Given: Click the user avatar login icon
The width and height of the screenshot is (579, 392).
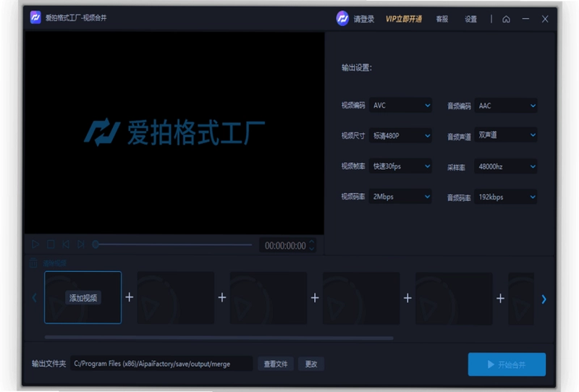Looking at the screenshot, I should 342,19.
